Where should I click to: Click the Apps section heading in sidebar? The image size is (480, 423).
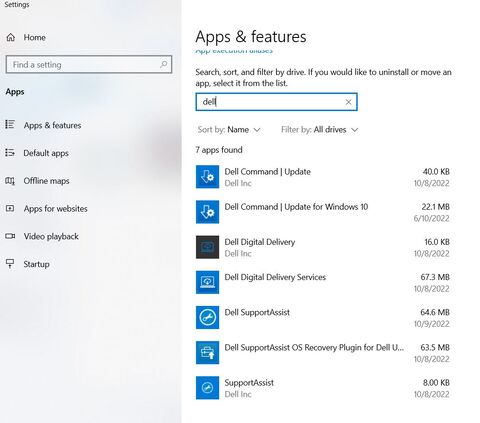pyautogui.click(x=15, y=92)
